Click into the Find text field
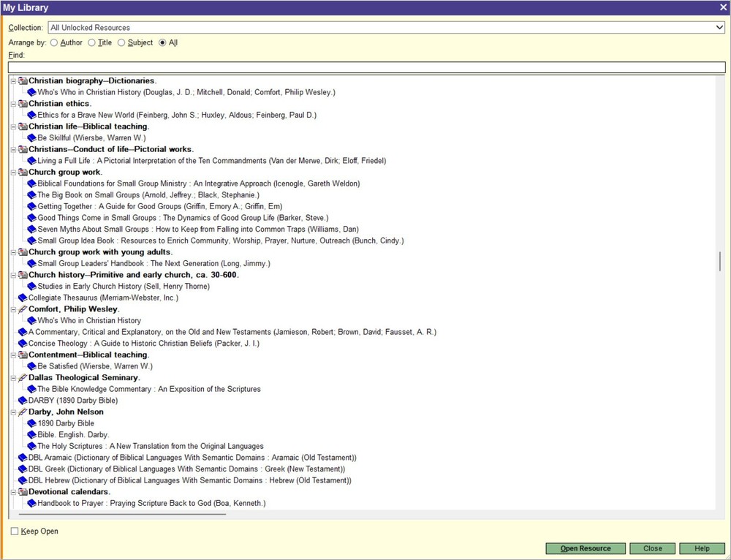Viewport: 731px width, 560px height. pyautogui.click(x=366, y=67)
